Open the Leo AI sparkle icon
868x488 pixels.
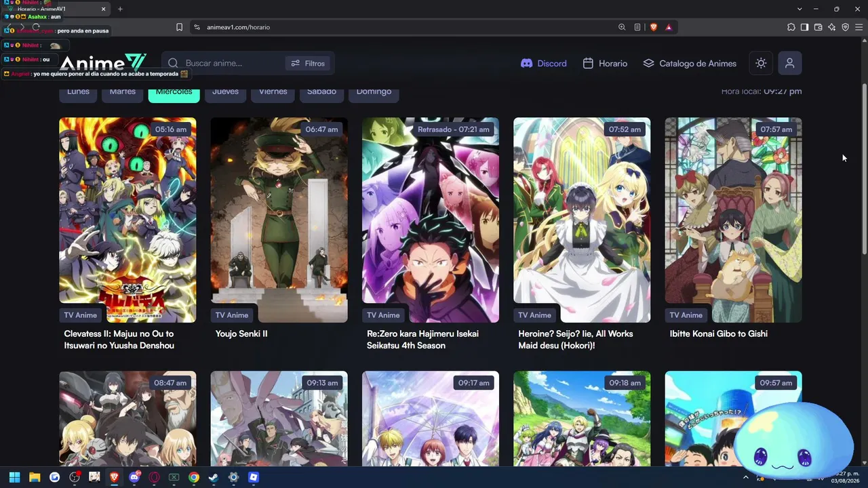[x=832, y=27]
